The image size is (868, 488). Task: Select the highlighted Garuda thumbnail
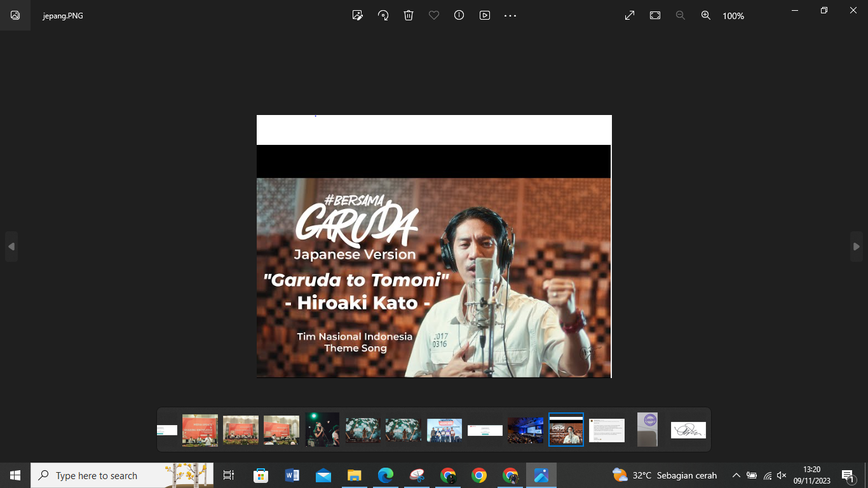click(566, 430)
